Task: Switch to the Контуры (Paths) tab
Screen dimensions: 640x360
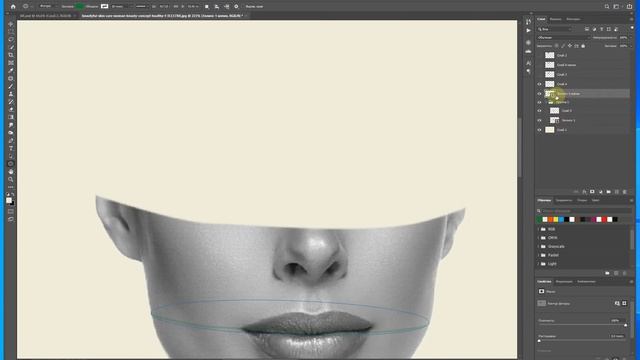Action: tap(573, 19)
